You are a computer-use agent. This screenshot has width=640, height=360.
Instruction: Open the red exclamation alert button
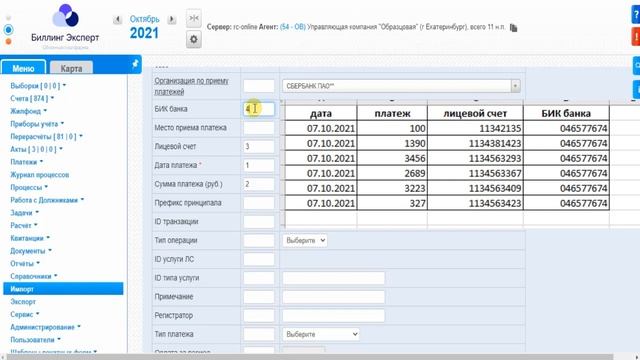tap(636, 36)
